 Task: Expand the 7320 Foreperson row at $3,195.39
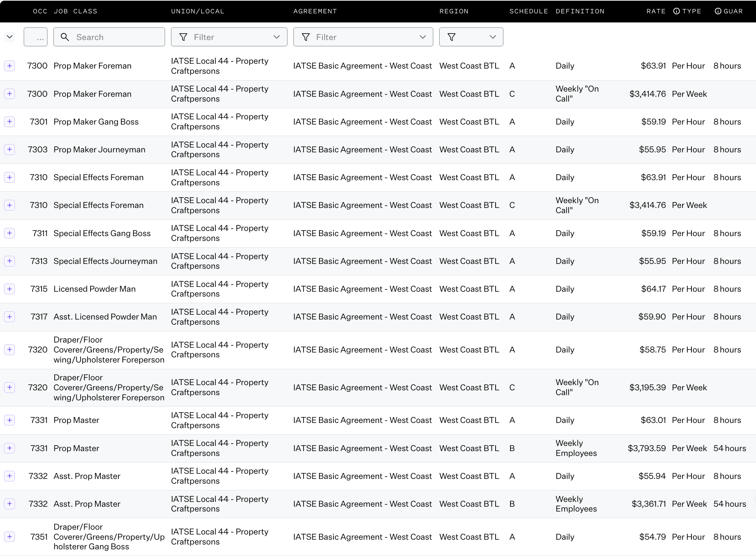coord(10,387)
